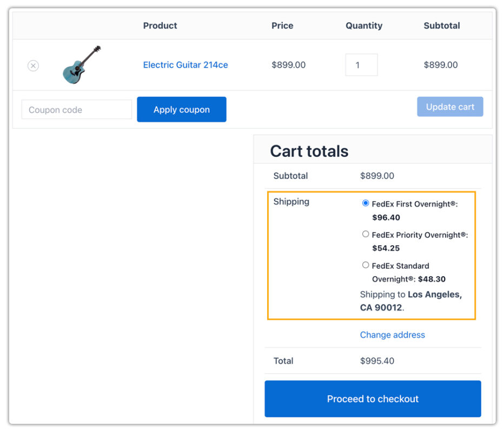Remove Electric Guitar 214ce from the cart
Viewport: 504px width, 433px height.
33,65
